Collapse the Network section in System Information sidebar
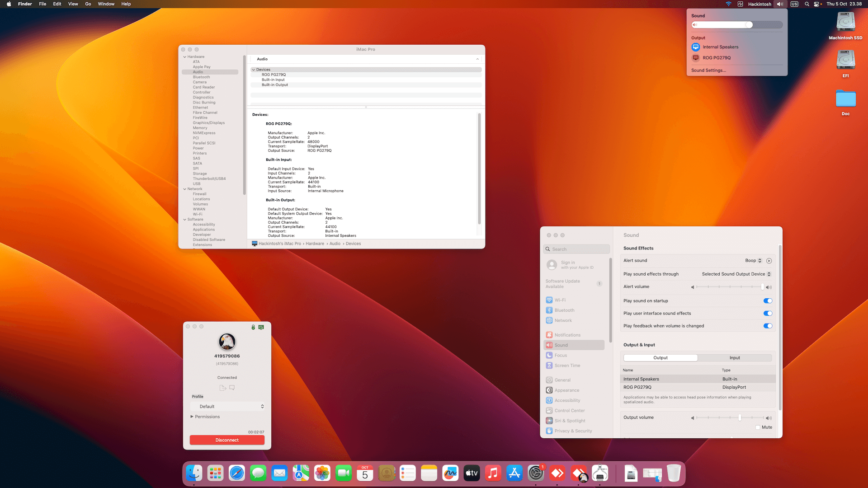868x488 pixels. click(184, 189)
